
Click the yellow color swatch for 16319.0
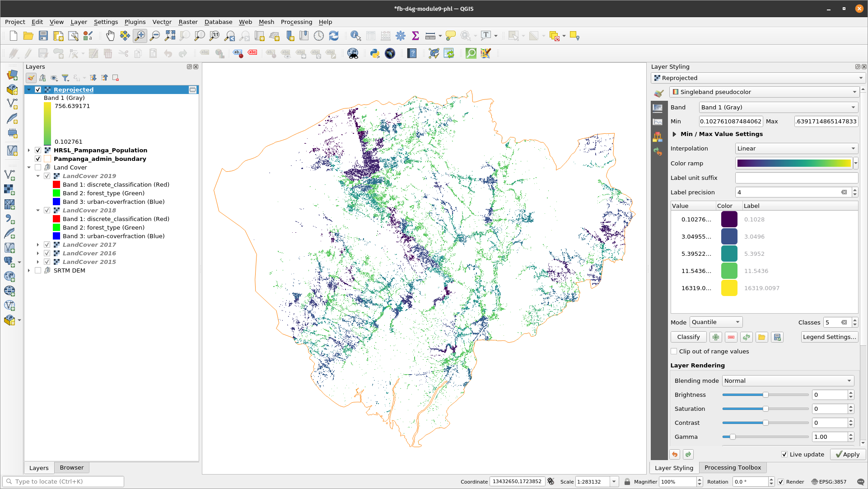click(729, 288)
